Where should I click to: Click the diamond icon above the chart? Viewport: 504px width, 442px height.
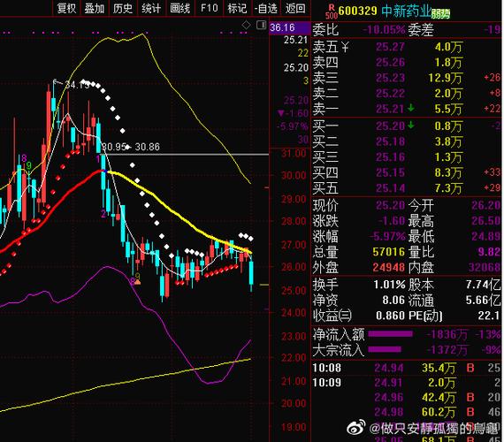click(246, 25)
